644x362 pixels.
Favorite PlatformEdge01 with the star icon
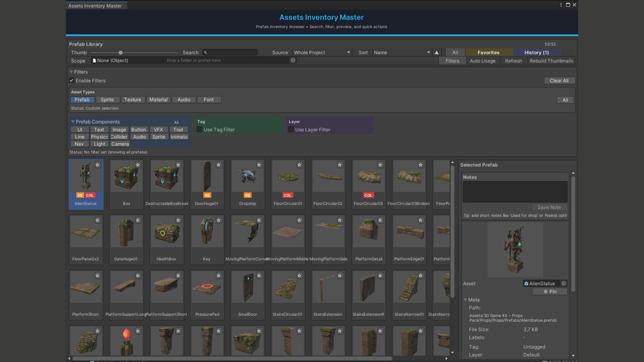(421, 220)
